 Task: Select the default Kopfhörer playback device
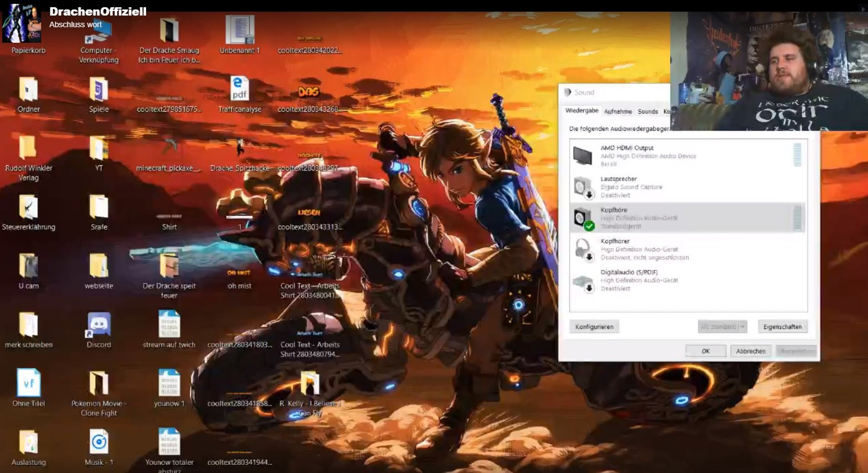[x=688, y=218]
